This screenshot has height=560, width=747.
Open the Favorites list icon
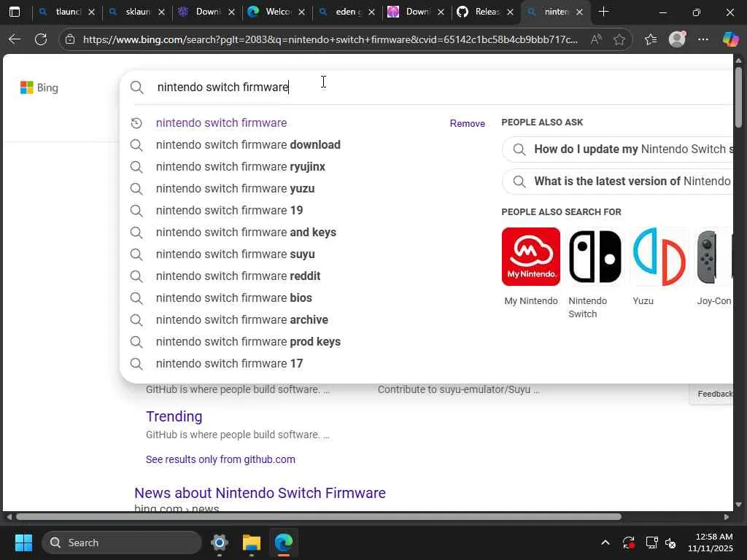(651, 39)
